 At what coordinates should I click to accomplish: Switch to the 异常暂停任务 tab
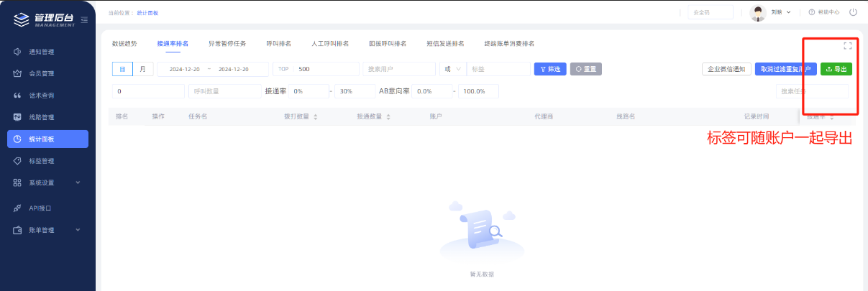pyautogui.click(x=227, y=44)
